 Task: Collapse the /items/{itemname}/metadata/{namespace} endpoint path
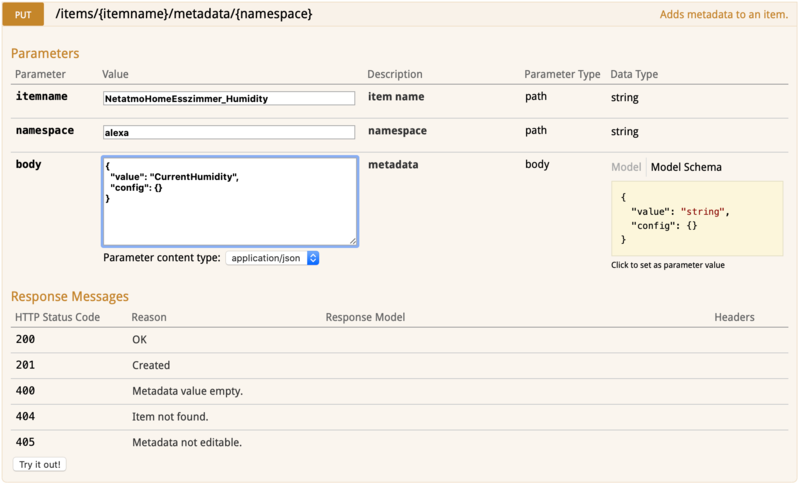184,15
